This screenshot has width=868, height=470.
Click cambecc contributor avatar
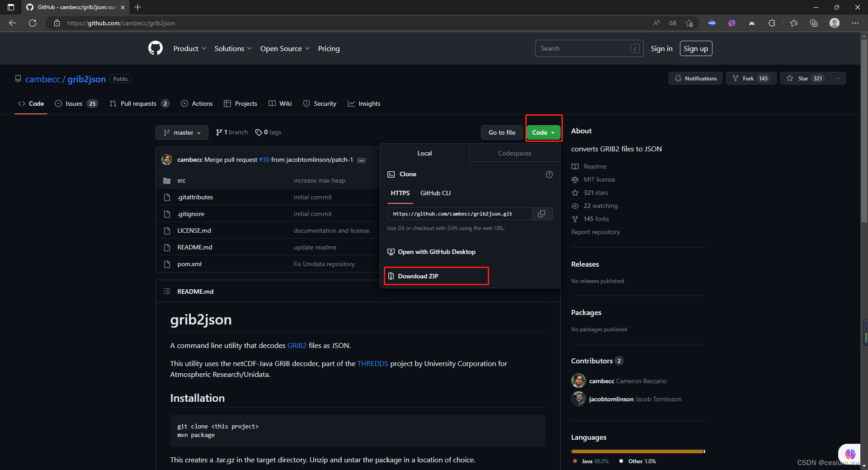coord(579,381)
